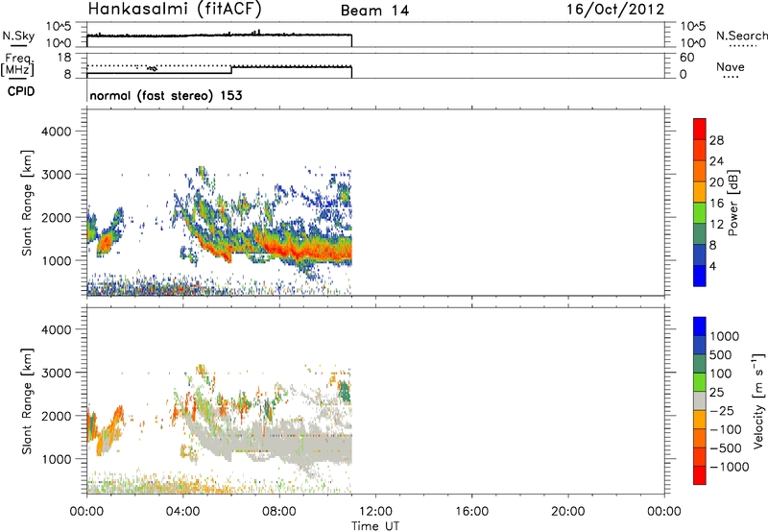Click the '20:00' time tick label
768x532 pixels.
pyautogui.click(x=568, y=512)
